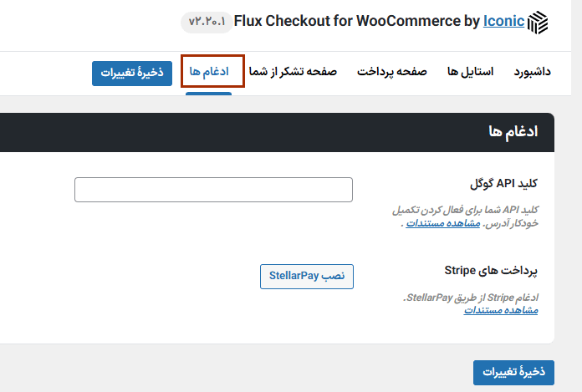Go to the صفحه پرداخت tab
The image size is (582, 392).
tap(392, 72)
